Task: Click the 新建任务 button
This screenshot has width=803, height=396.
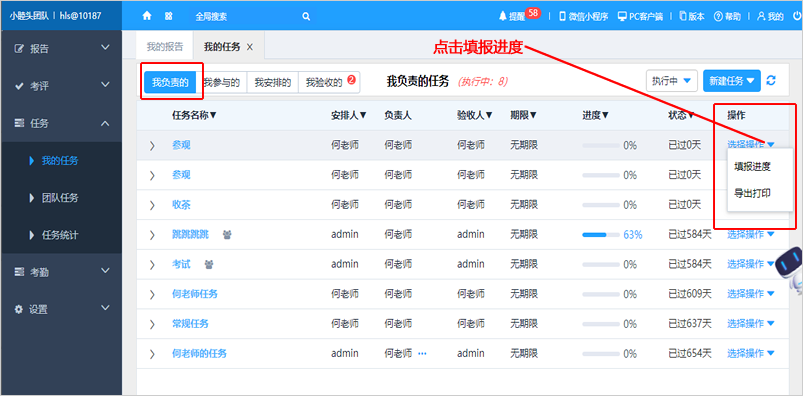Action: [732, 80]
